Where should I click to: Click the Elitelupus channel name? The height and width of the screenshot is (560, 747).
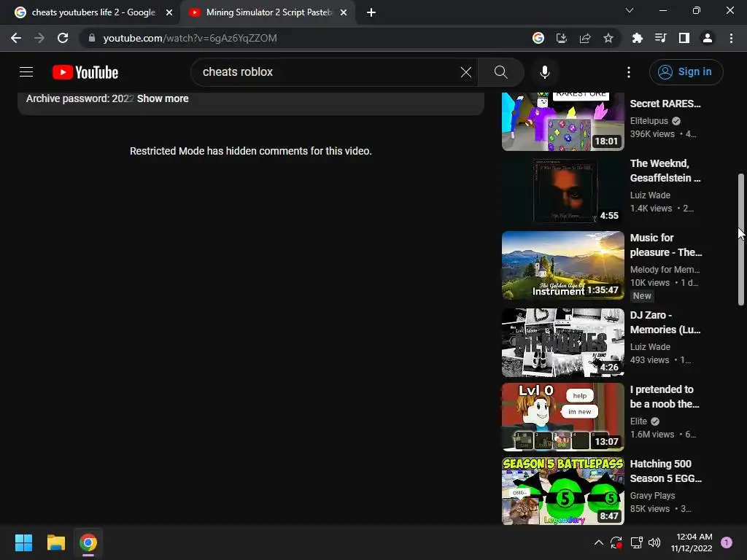click(x=649, y=121)
